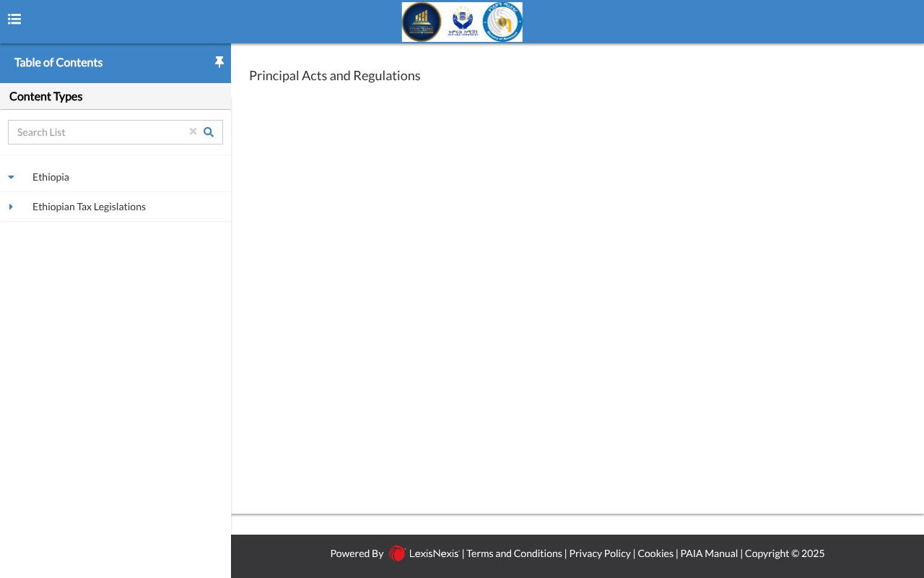Select the Table of Contents header
This screenshot has height=578, width=924.
pyautogui.click(x=58, y=63)
